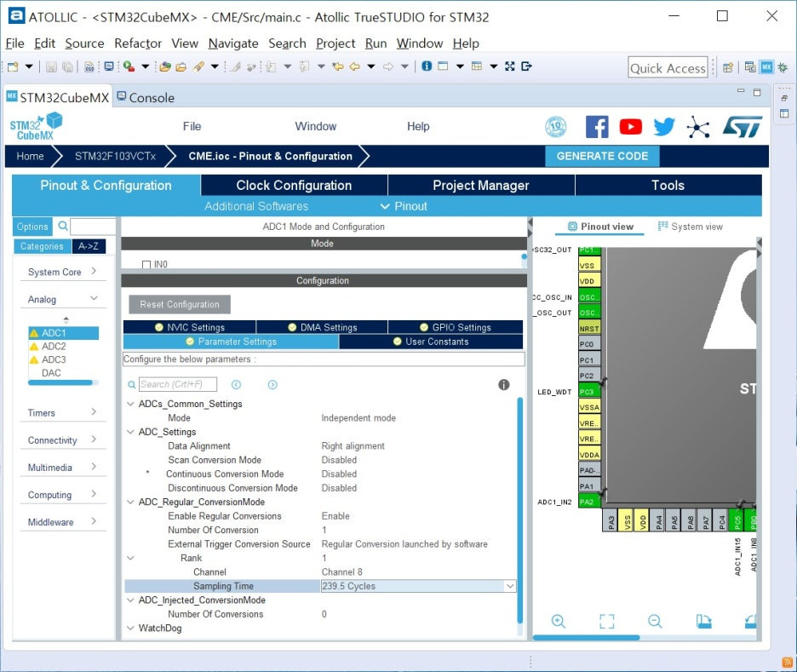Go to previous search result arrow
The height and width of the screenshot is (672, 797).
pyautogui.click(x=237, y=385)
